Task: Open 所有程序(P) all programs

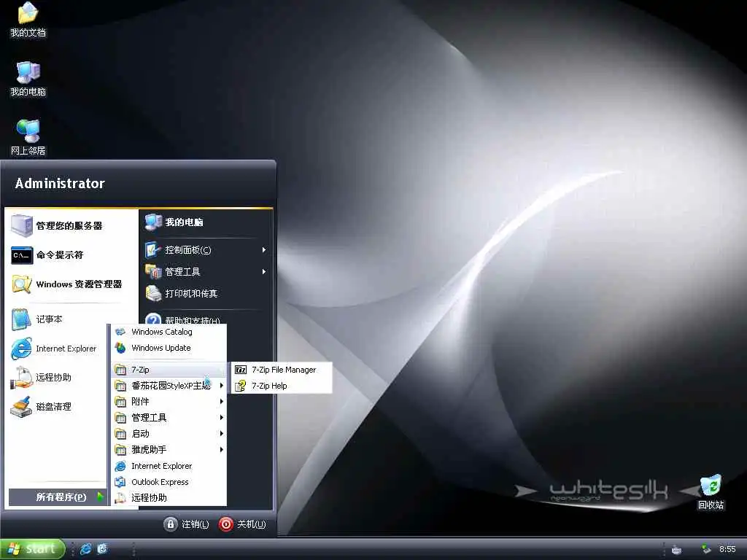Action: click(58, 497)
